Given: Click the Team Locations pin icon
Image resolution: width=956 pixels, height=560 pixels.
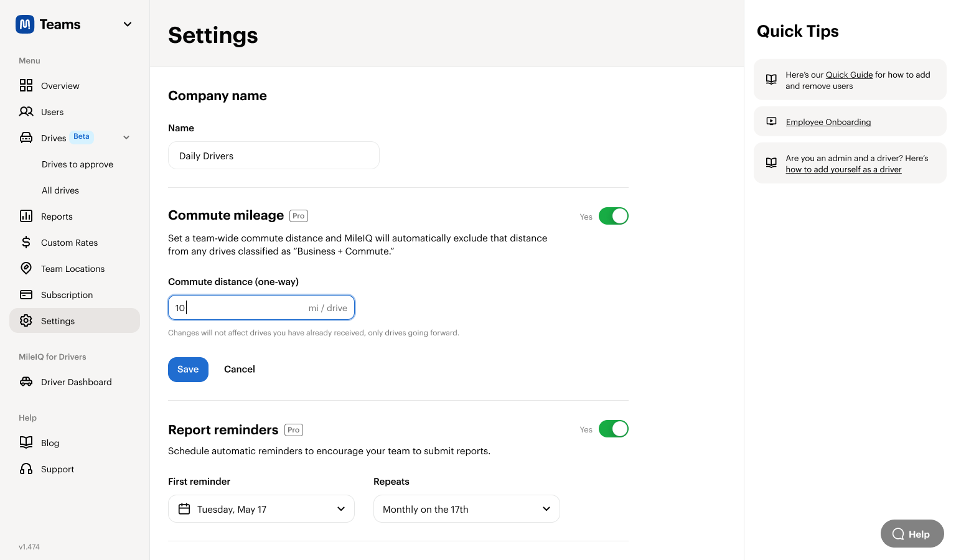Looking at the screenshot, I should click(x=26, y=268).
